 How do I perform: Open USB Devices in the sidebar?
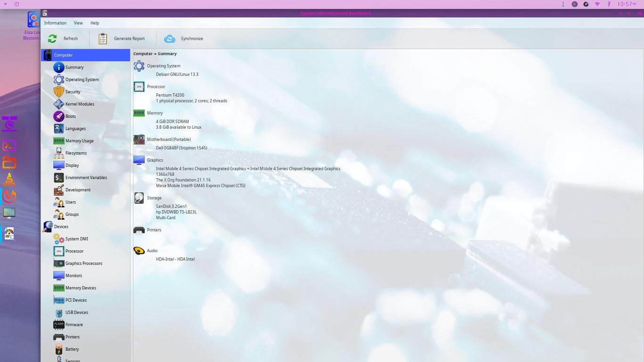point(76,313)
